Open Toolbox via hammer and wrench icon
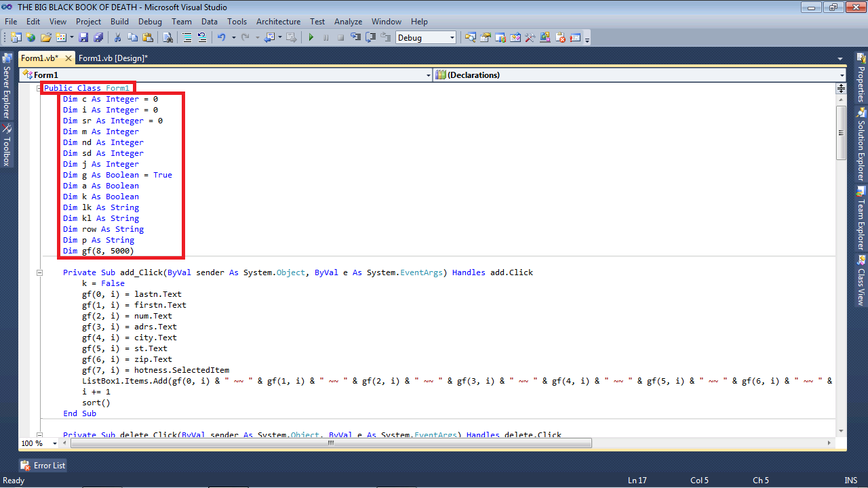Screen dimensions: 868x488 [x=530, y=38]
